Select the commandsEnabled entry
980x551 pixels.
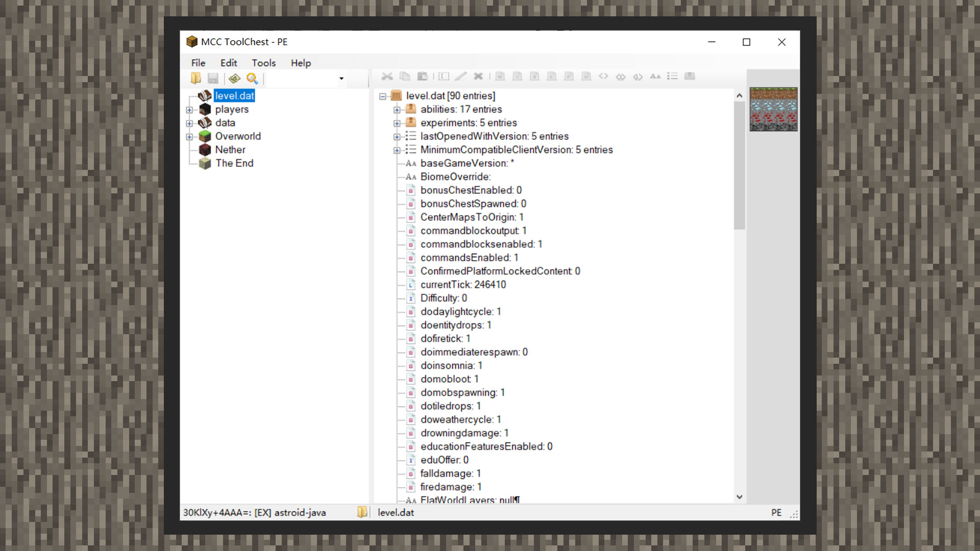pyautogui.click(x=469, y=258)
